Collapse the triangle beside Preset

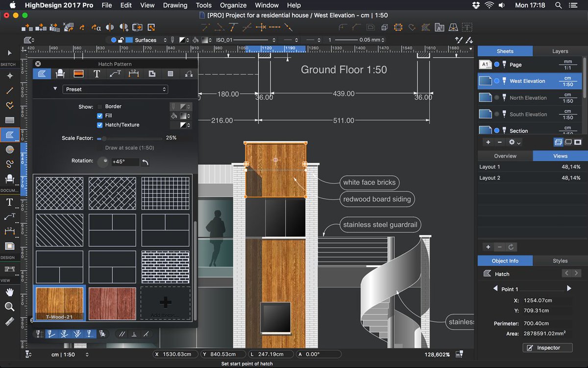(55, 89)
